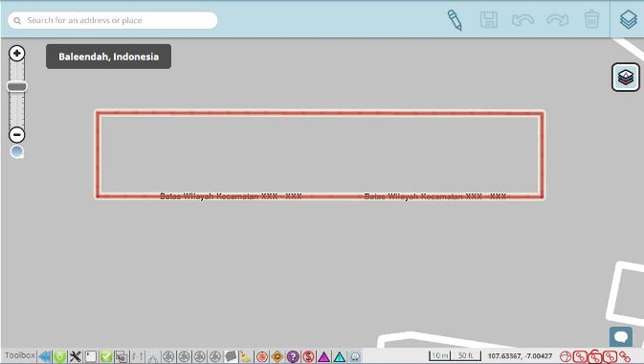Click the red dollar sign Toolbox icon
Image resolution: width=644 pixels, height=364 pixels.
[x=308, y=356]
